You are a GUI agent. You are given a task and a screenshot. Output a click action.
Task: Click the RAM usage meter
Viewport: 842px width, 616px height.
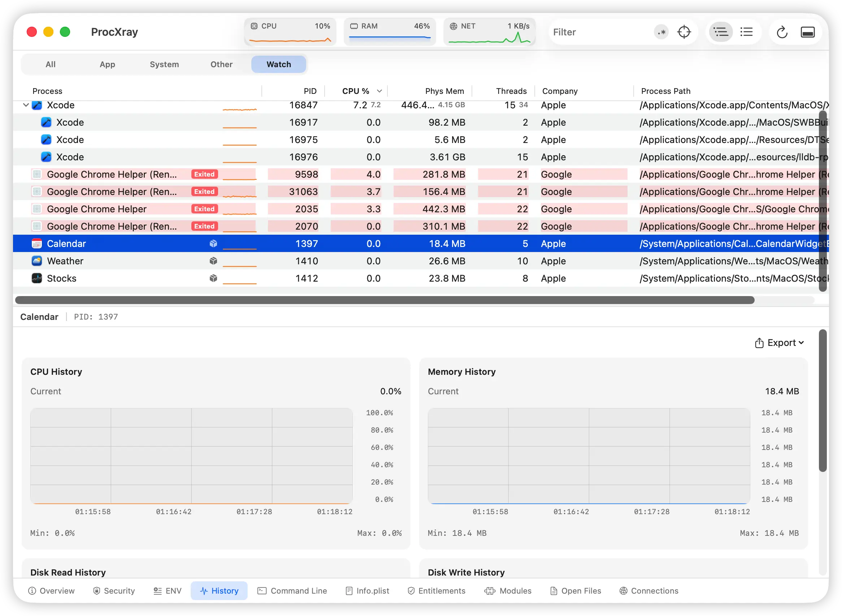390,32
